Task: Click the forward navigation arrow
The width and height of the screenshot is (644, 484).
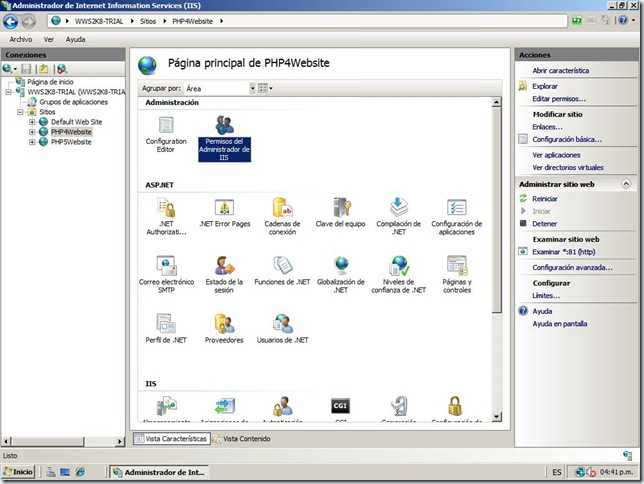Action: [28, 22]
